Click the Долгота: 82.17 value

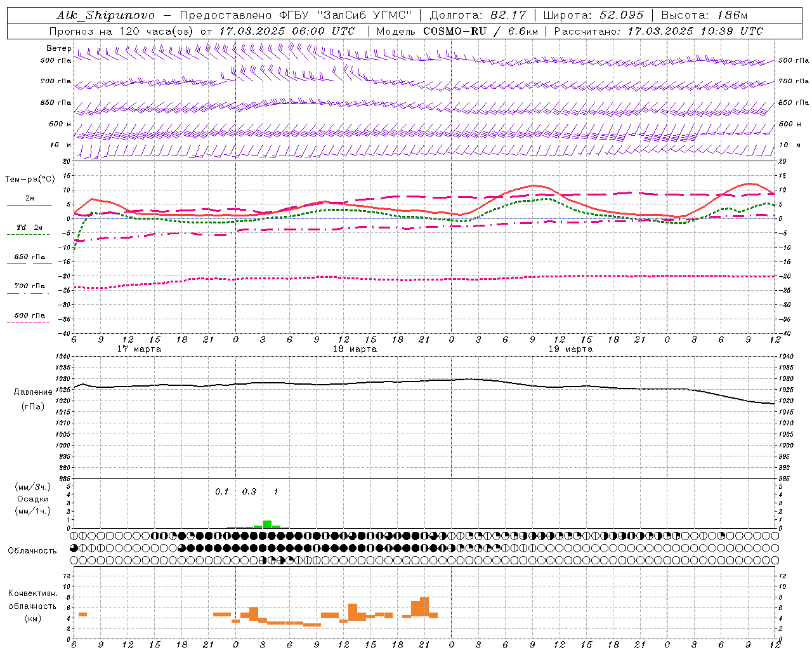(x=478, y=16)
